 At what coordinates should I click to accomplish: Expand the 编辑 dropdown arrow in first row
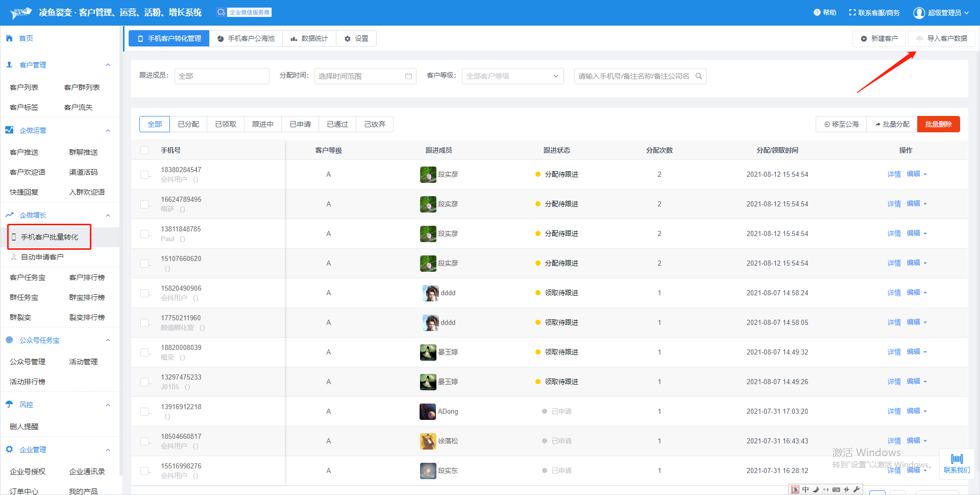925,174
